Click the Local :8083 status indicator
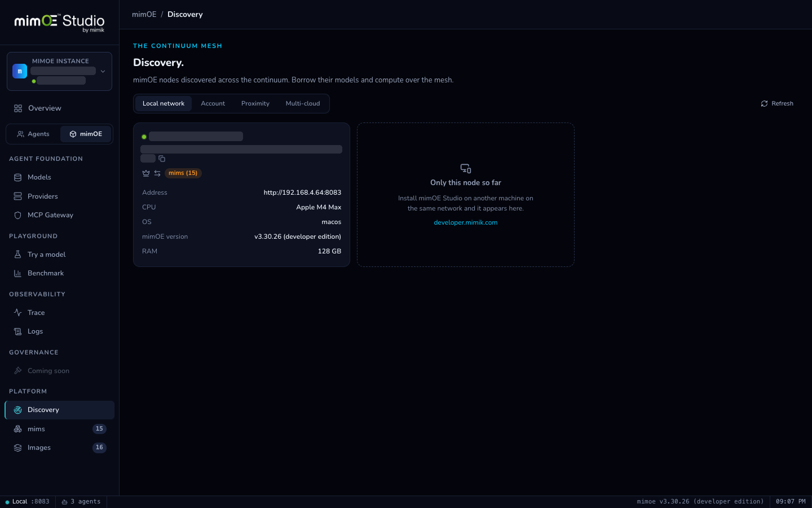 27,502
